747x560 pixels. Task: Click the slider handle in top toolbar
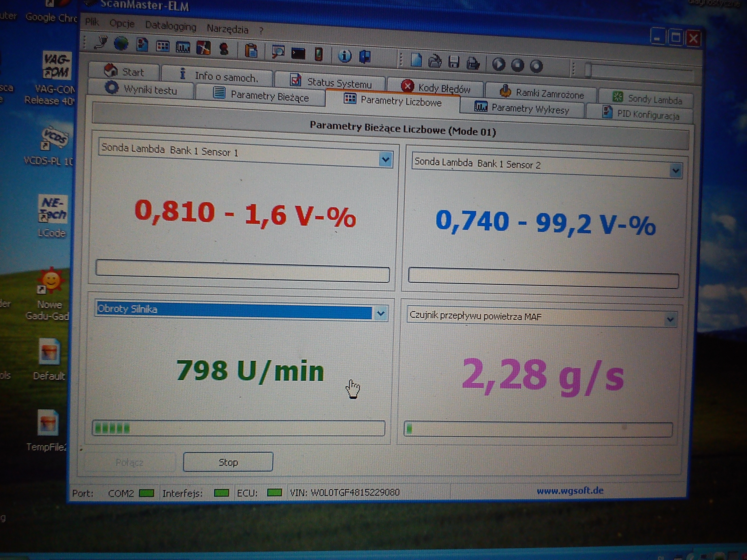pyautogui.click(x=588, y=70)
